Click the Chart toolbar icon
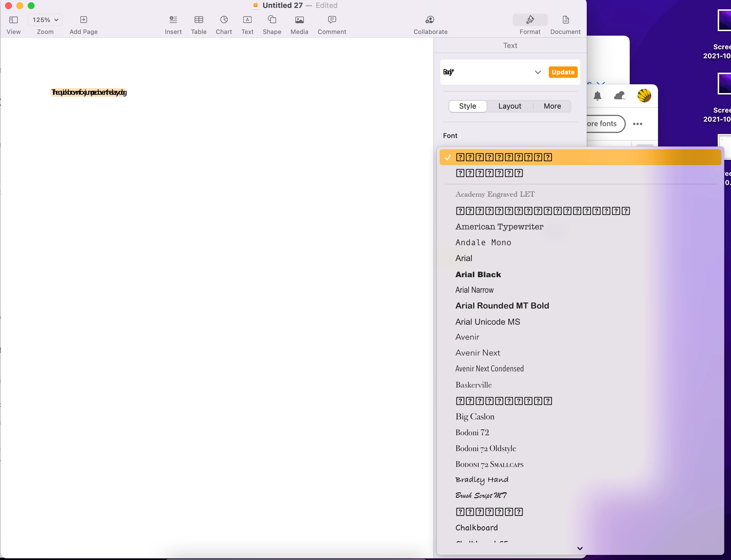Viewport: 731px width, 560px height. [224, 20]
